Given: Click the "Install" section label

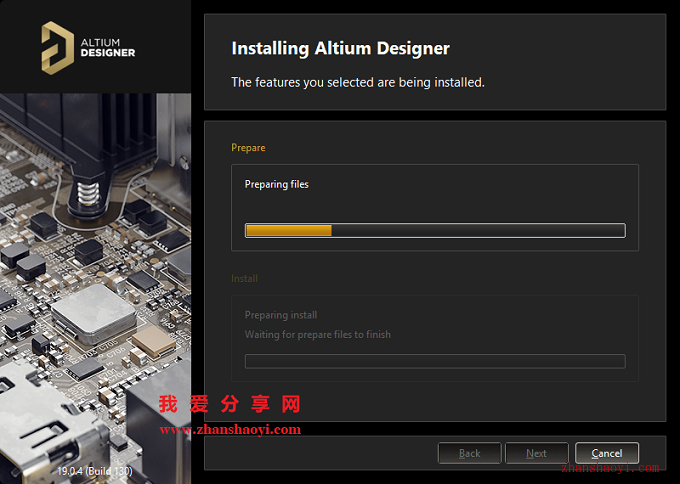Looking at the screenshot, I should 244,278.
